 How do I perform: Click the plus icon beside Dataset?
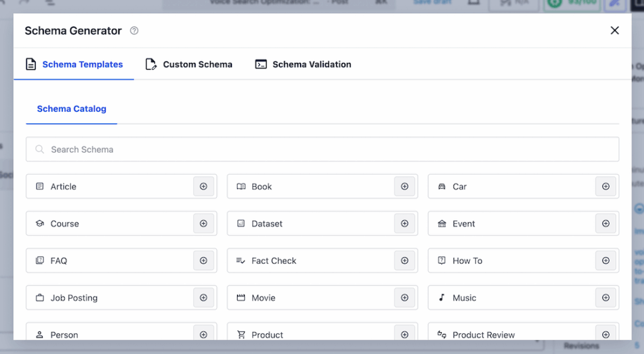coord(404,224)
